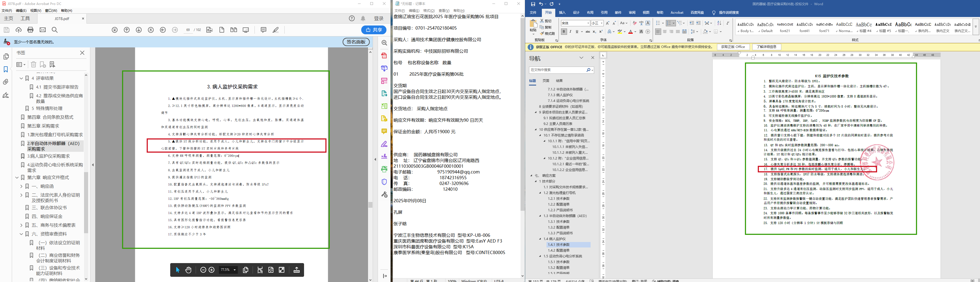Open the Attachments panel in Acrobat

[6, 82]
